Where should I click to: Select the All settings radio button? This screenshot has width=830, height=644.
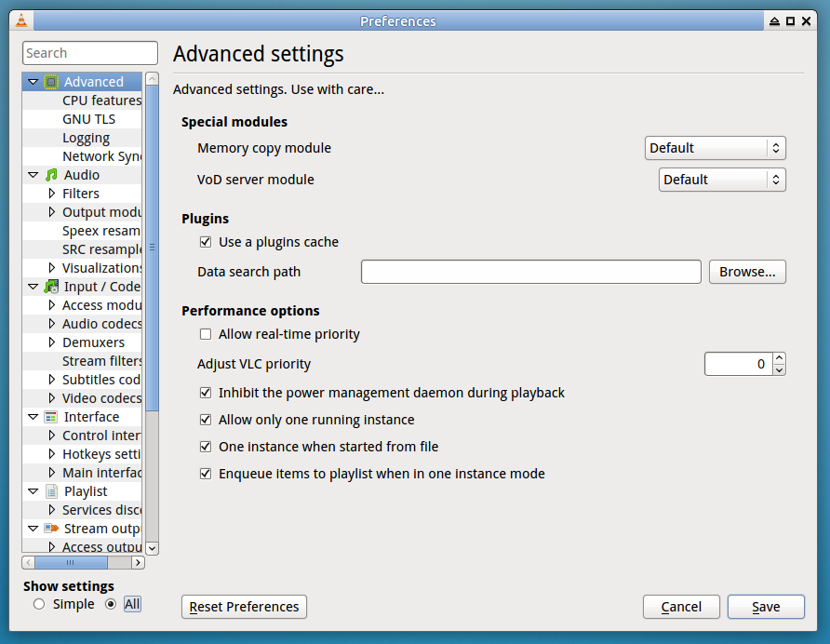click(110, 604)
